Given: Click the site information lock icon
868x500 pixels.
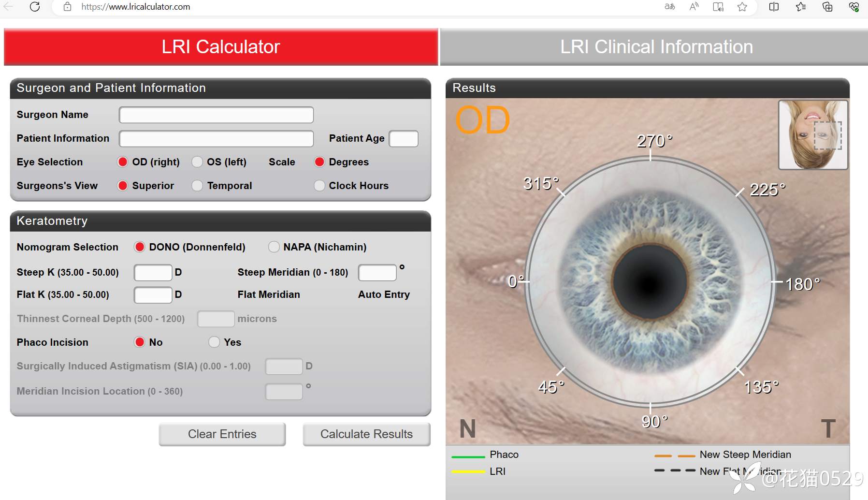Looking at the screenshot, I should click(68, 7).
